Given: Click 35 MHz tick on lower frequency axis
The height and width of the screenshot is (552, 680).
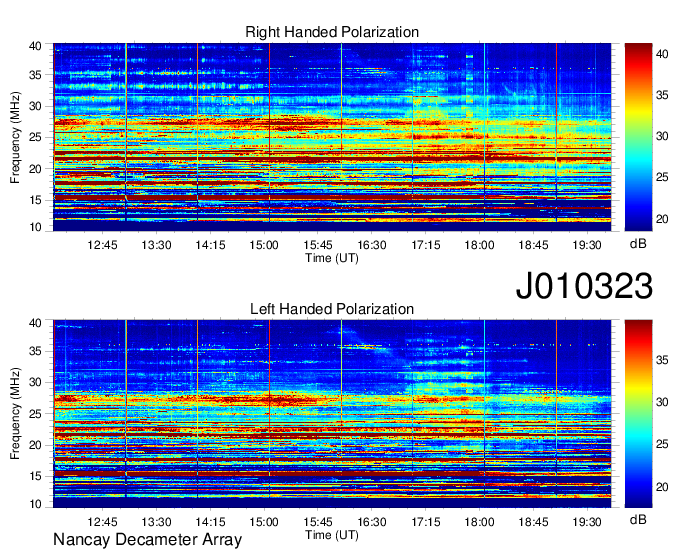Looking at the screenshot, I should [35, 351].
